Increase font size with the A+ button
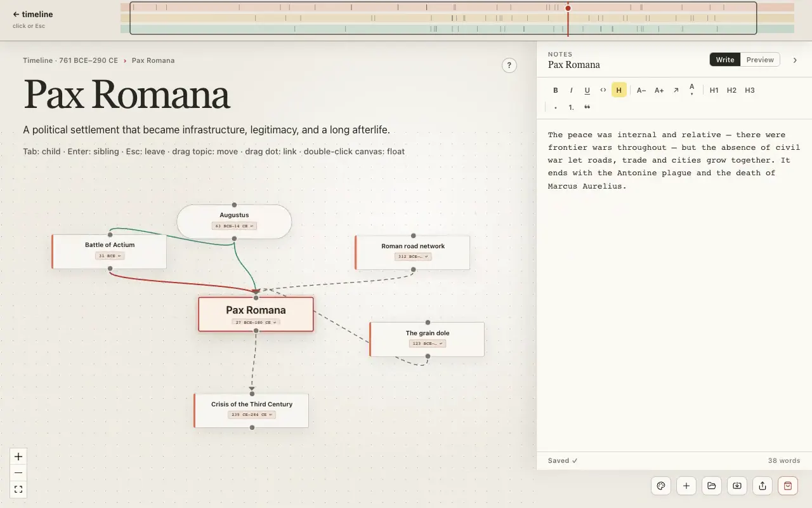 coord(659,90)
